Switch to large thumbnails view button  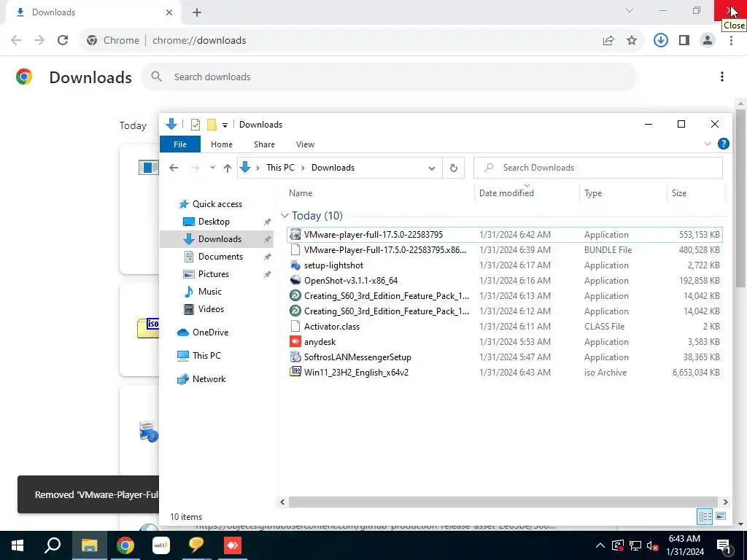[x=720, y=516]
